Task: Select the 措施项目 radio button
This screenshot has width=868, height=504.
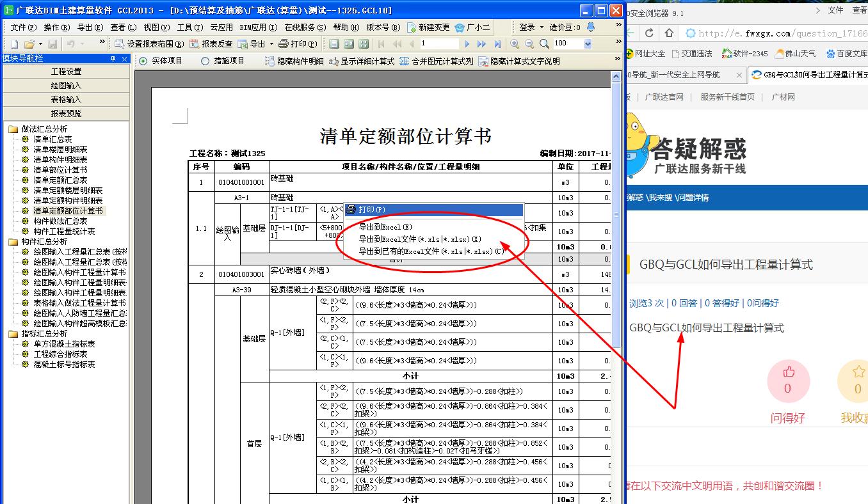Action: (205, 61)
